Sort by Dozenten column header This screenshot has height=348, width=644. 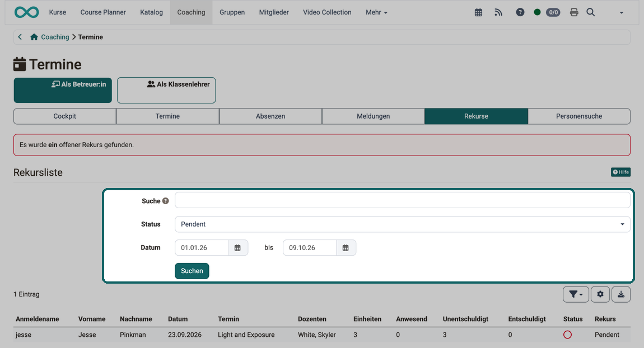(x=312, y=319)
